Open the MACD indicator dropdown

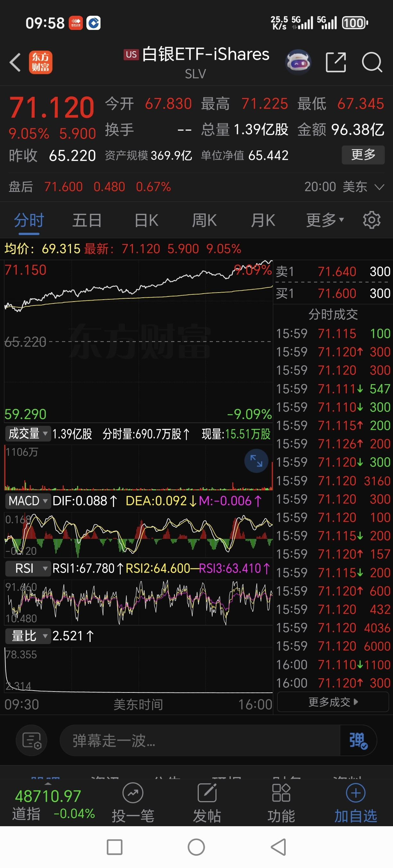(28, 501)
